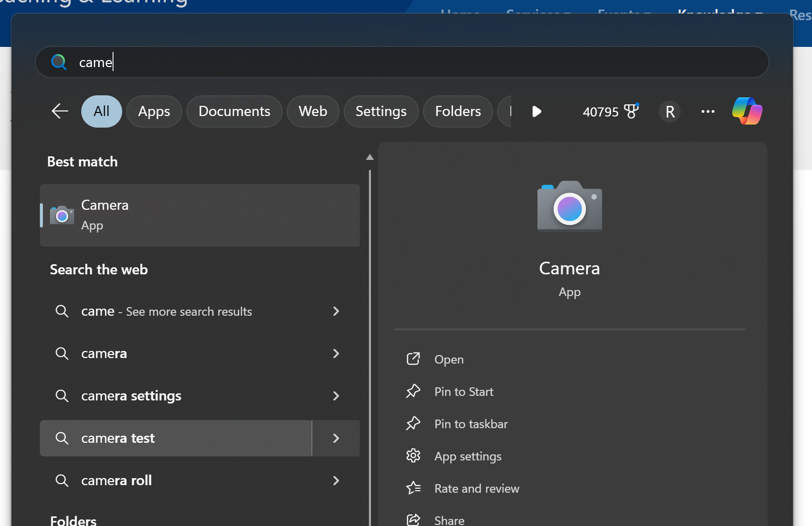Expand the camera roll search suggestion
Image resolution: width=812 pixels, height=526 pixels.
(x=336, y=481)
